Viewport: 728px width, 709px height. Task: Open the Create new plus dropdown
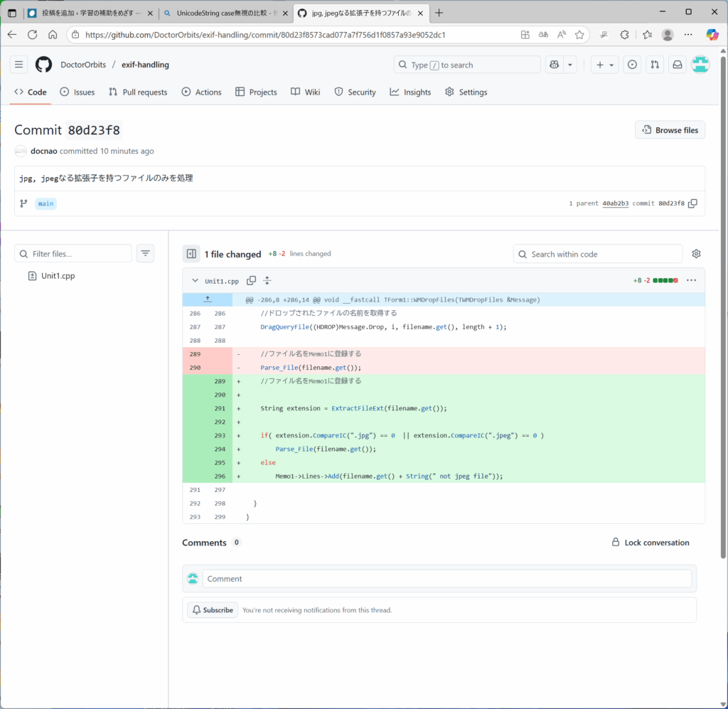pos(604,65)
